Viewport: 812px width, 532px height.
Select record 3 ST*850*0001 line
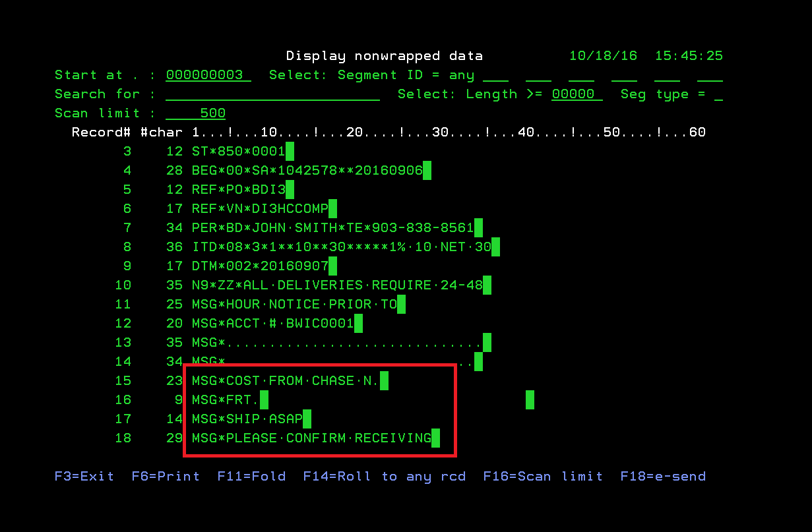click(x=208, y=152)
